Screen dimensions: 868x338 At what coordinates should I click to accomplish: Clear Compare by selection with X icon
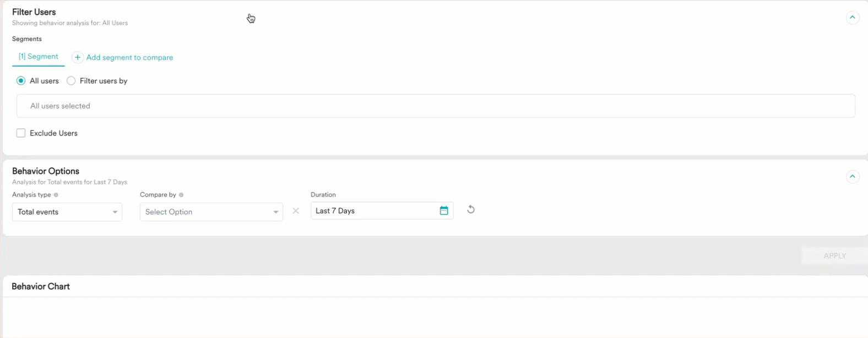[296, 211]
